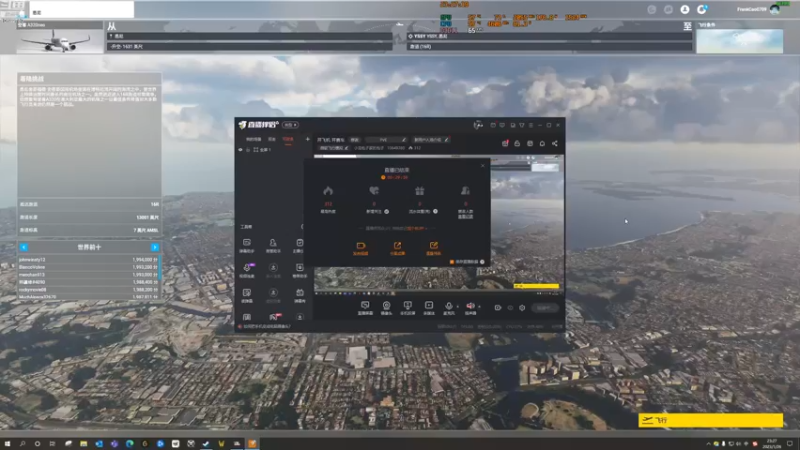Close the stream-ended summary dialog
The height and width of the screenshot is (450, 800).
tap(483, 165)
